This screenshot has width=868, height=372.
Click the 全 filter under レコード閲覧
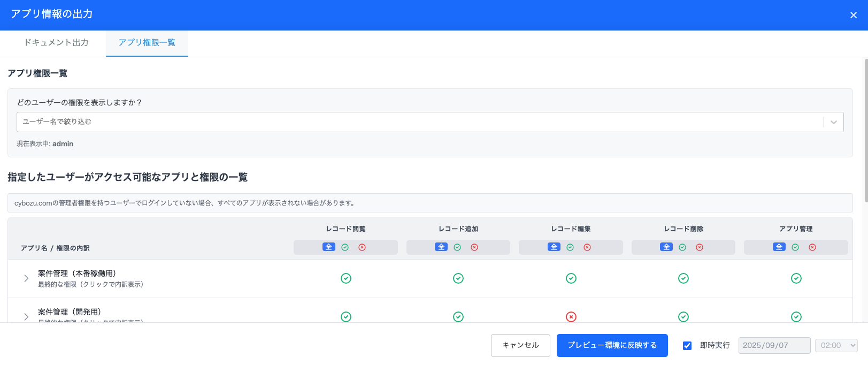tap(329, 247)
